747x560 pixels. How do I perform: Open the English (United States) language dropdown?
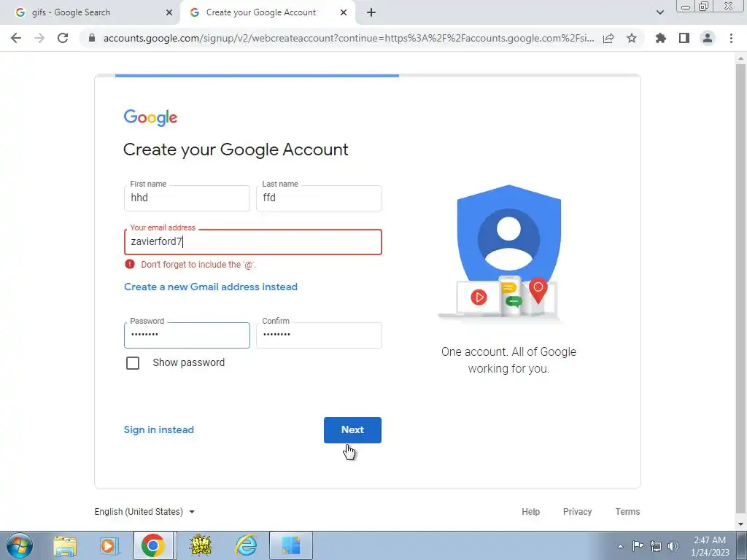[145, 511]
